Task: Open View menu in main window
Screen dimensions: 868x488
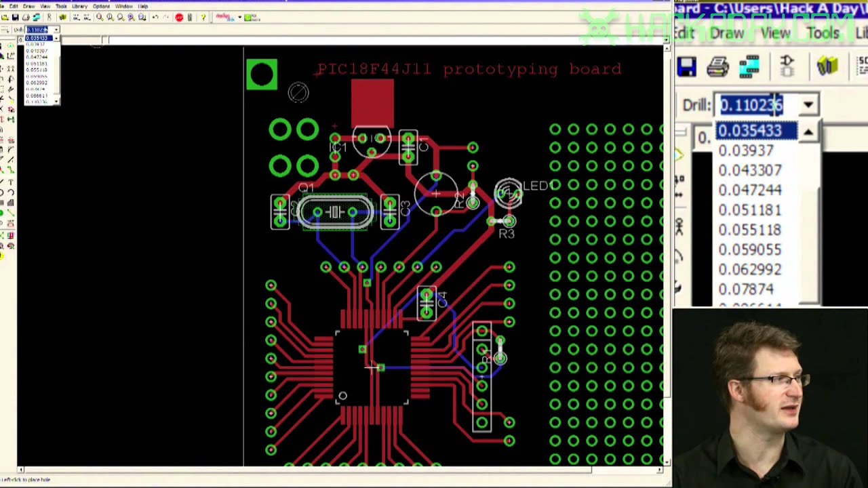Action: tap(45, 6)
